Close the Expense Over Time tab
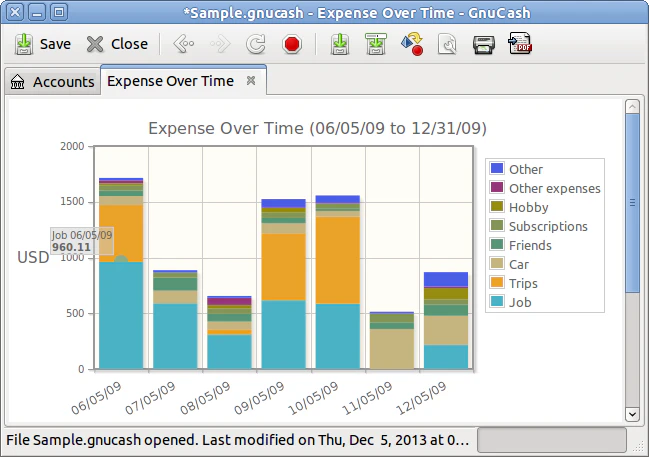649x457 pixels. (251, 80)
